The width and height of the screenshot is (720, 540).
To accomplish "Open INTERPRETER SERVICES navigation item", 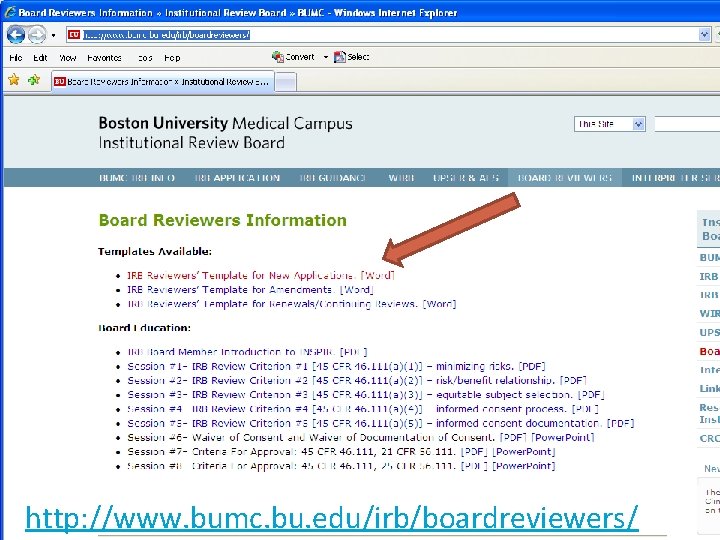I will click(675, 178).
